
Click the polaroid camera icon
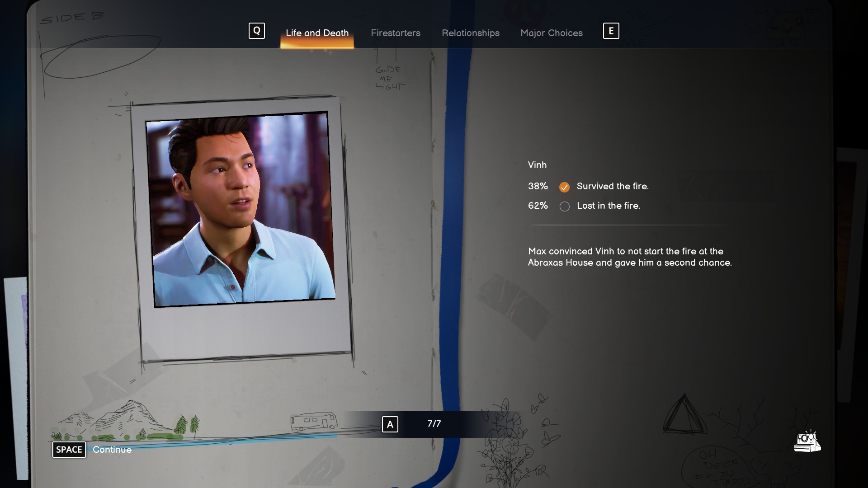(x=807, y=442)
